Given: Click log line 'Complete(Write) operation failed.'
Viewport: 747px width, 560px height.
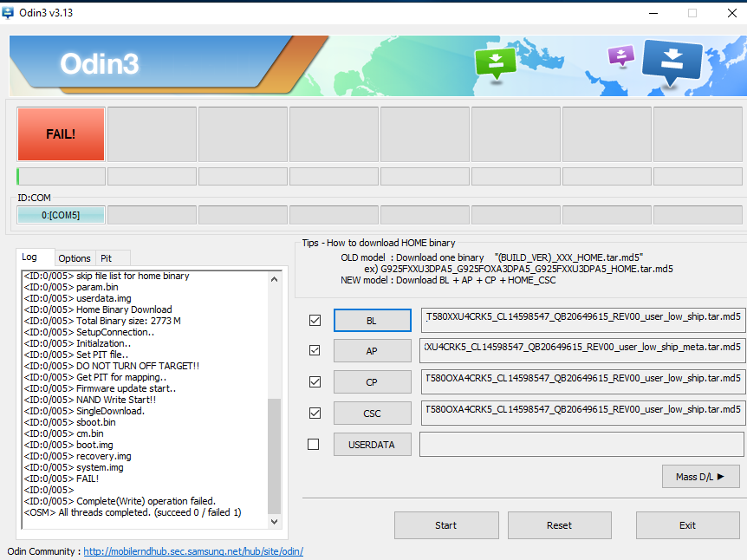Looking at the screenshot, I should [x=120, y=501].
